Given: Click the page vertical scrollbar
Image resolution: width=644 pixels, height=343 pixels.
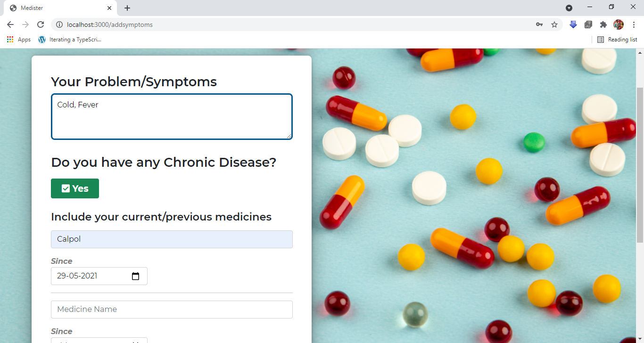Looking at the screenshot, I should [x=640, y=165].
